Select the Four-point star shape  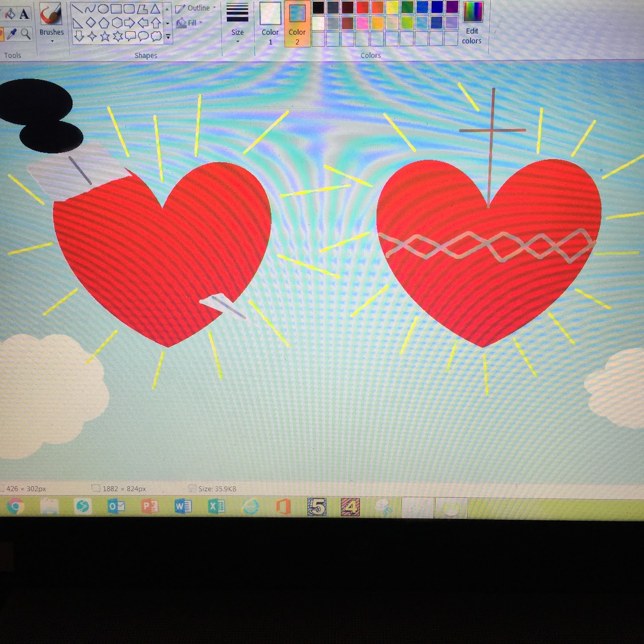(92, 37)
